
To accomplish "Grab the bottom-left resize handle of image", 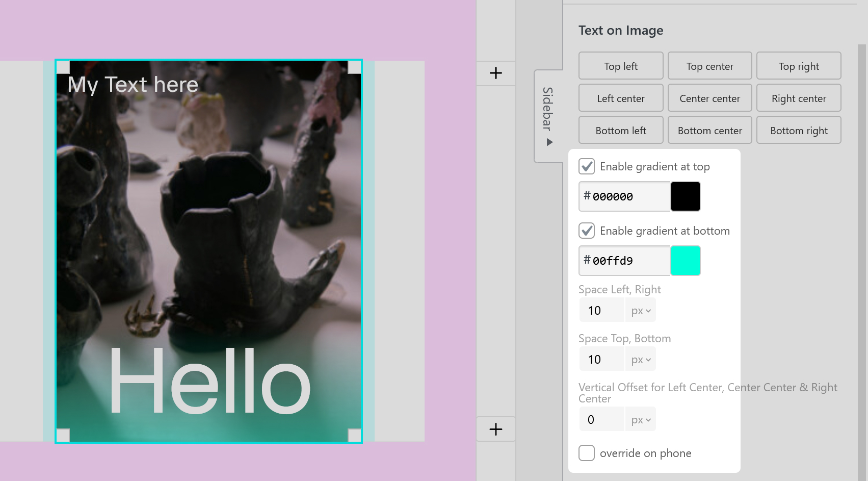I will [63, 435].
